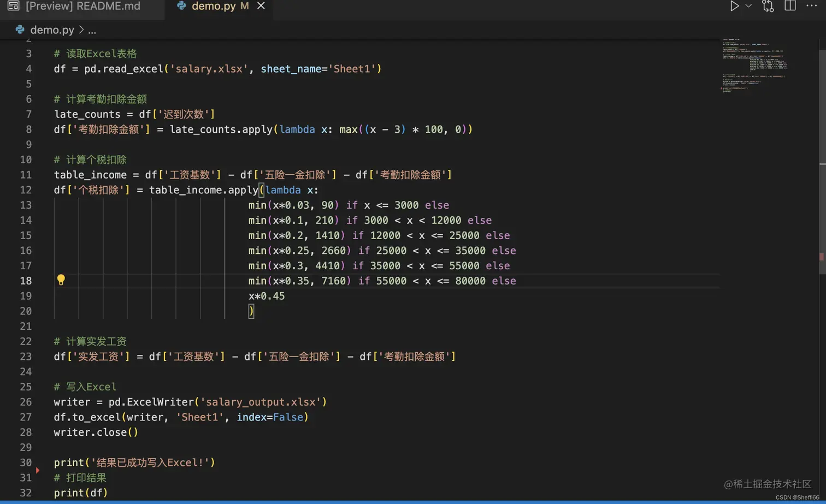Split the editor right
The image size is (826, 504).
pyautogui.click(x=790, y=5)
